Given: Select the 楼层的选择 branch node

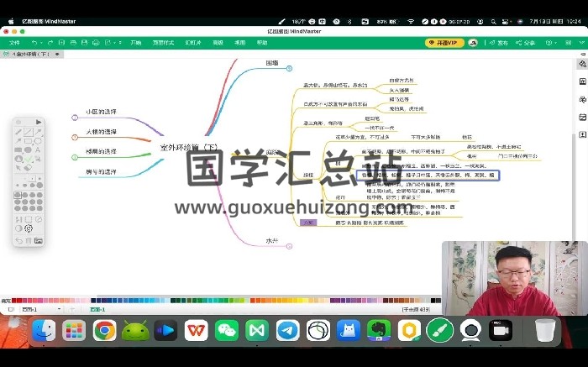Looking at the screenshot, I should tap(101, 151).
